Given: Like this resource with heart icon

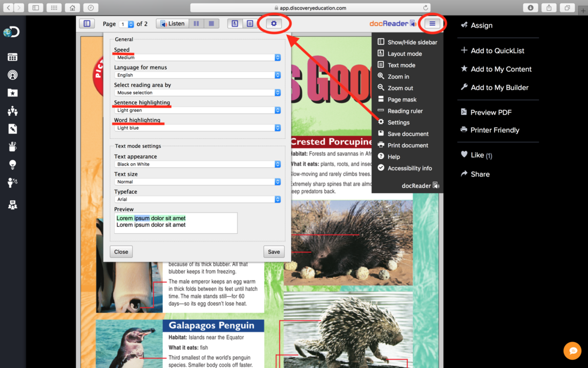Looking at the screenshot, I should (x=465, y=154).
